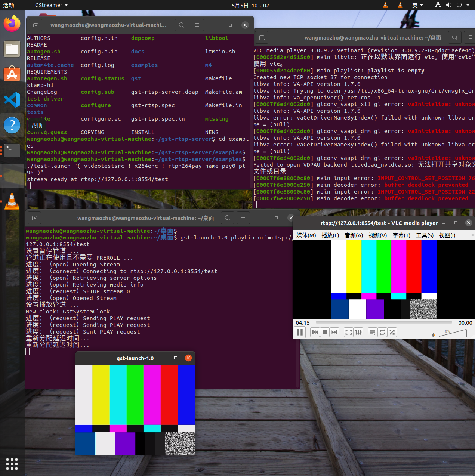Search in the VLC log terminal
475x476 pixels.
[454, 37]
